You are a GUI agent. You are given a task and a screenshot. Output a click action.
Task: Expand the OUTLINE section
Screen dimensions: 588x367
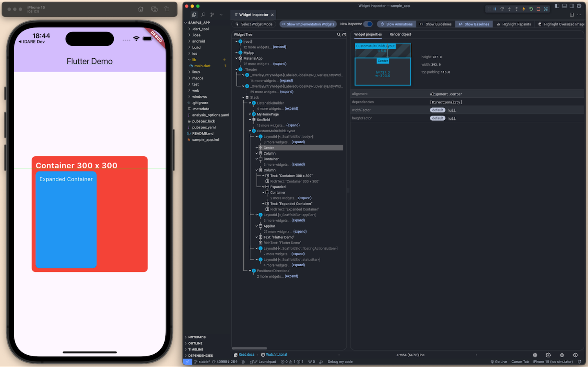[195, 343]
